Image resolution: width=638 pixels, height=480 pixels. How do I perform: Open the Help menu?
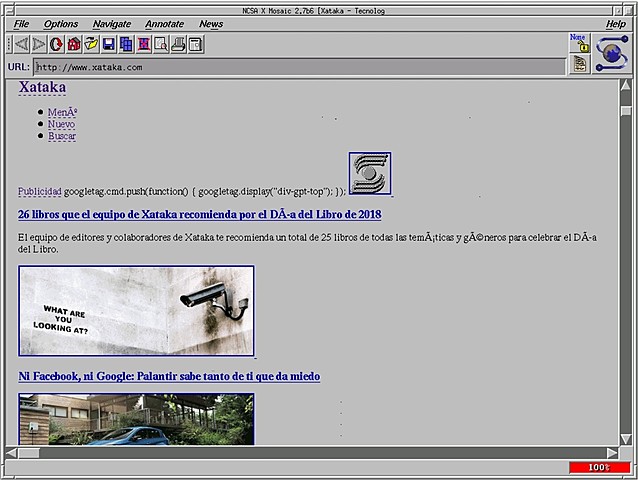[x=616, y=24]
